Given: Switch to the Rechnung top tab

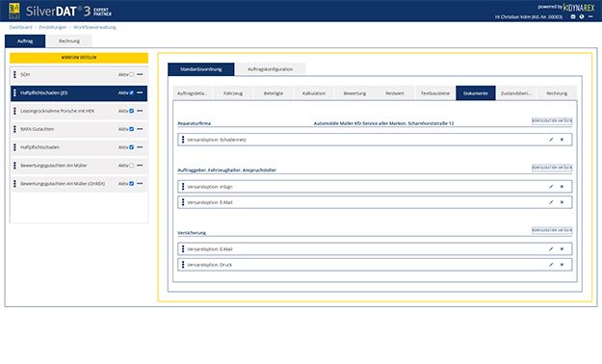Looking at the screenshot, I should click(x=69, y=41).
